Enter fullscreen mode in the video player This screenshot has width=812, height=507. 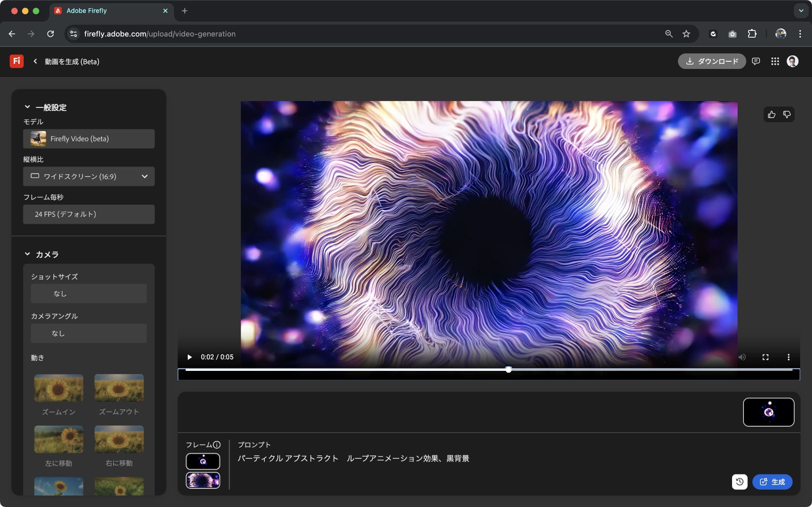coord(765,357)
